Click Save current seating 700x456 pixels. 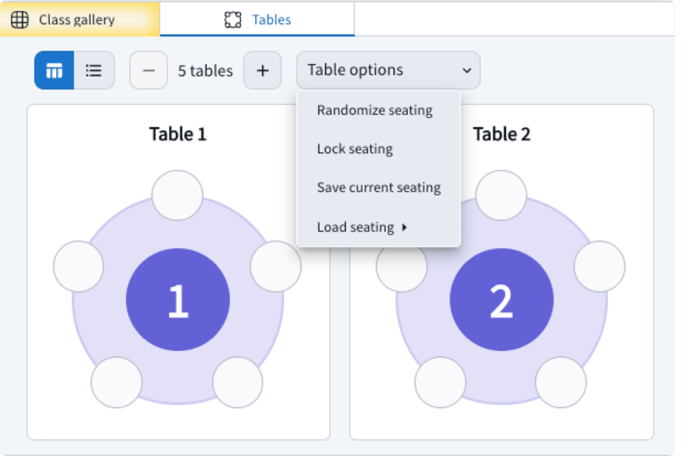[378, 187]
